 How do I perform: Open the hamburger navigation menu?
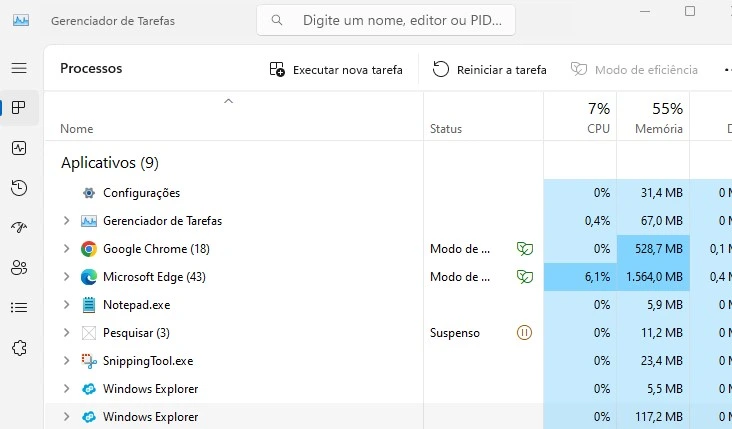(x=19, y=68)
